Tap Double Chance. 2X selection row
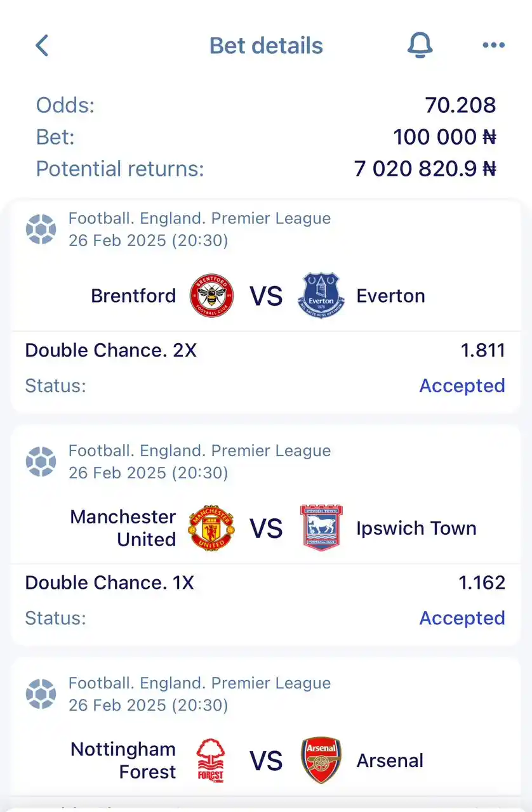Screen dimensions: 532x812 coord(265,350)
